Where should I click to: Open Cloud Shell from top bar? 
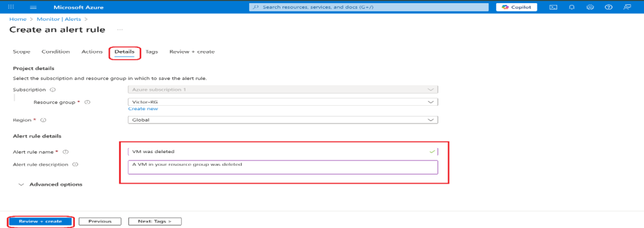tap(553, 7)
